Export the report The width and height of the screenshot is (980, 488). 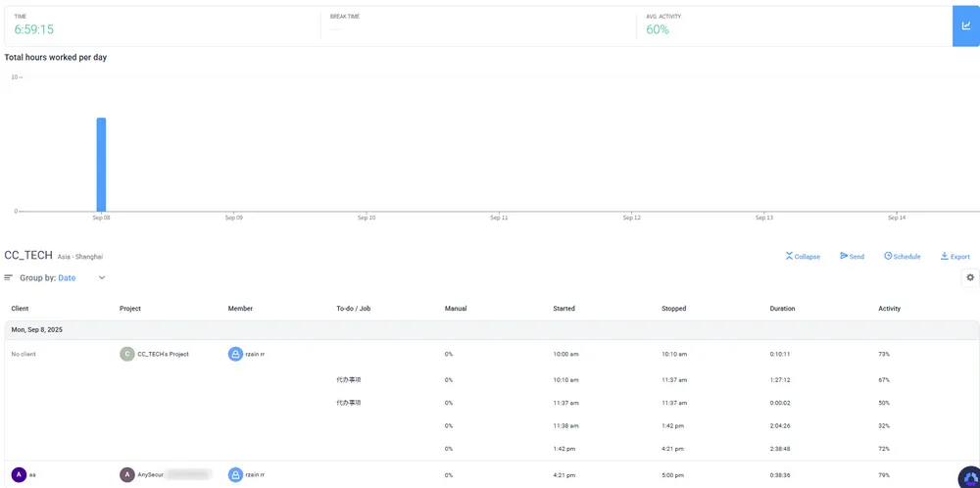pyautogui.click(x=955, y=256)
